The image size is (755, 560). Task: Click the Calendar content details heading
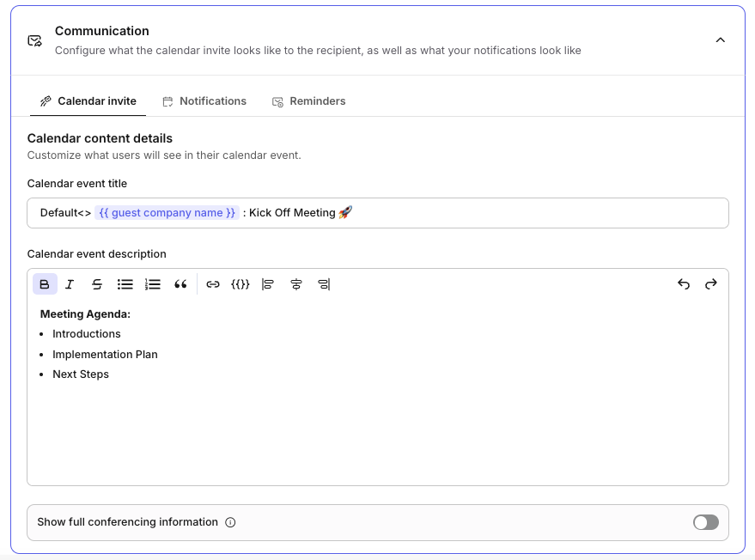tap(100, 138)
